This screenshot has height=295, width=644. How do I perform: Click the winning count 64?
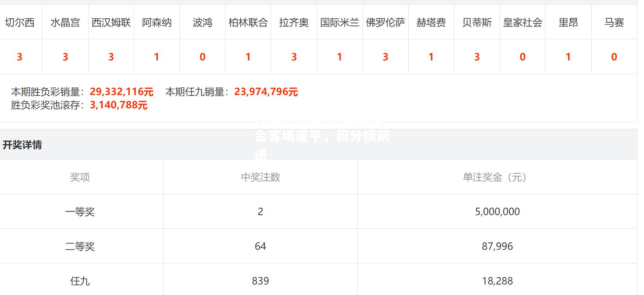point(260,246)
